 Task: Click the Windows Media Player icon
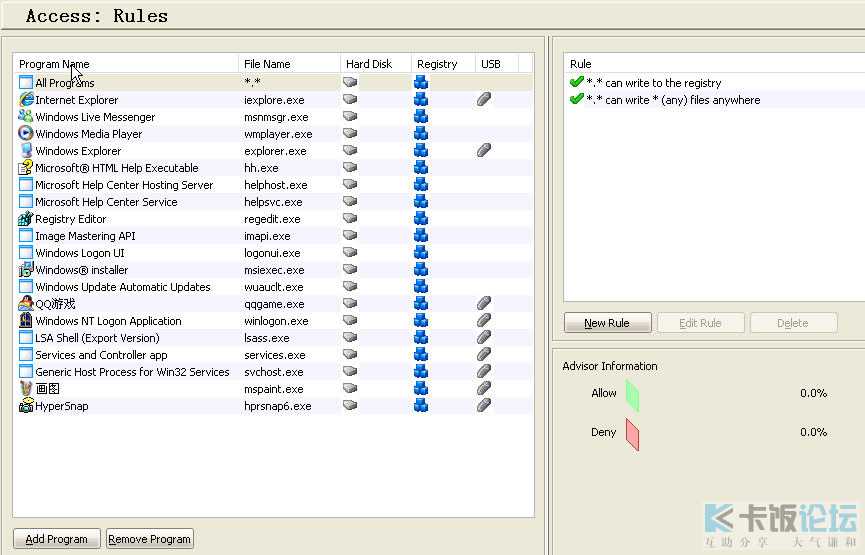point(26,134)
